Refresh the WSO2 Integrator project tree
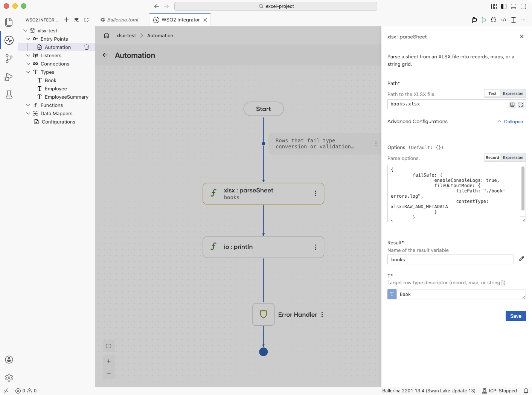 86,20
